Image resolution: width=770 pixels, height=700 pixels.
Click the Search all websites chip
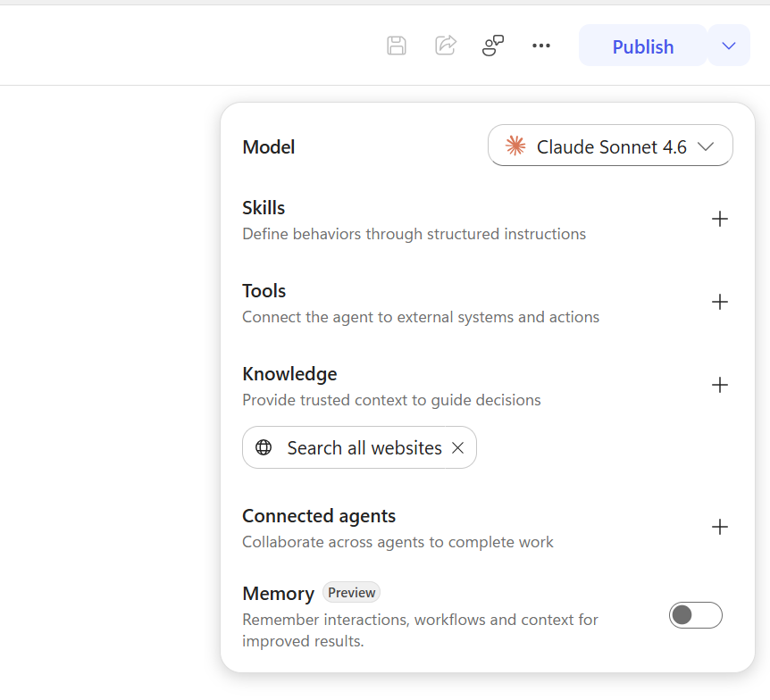click(x=359, y=447)
